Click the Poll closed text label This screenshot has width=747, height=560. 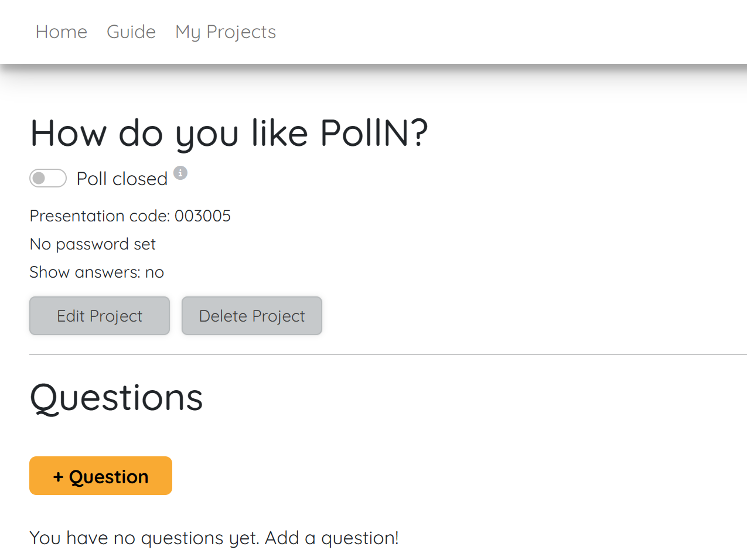[x=122, y=178]
